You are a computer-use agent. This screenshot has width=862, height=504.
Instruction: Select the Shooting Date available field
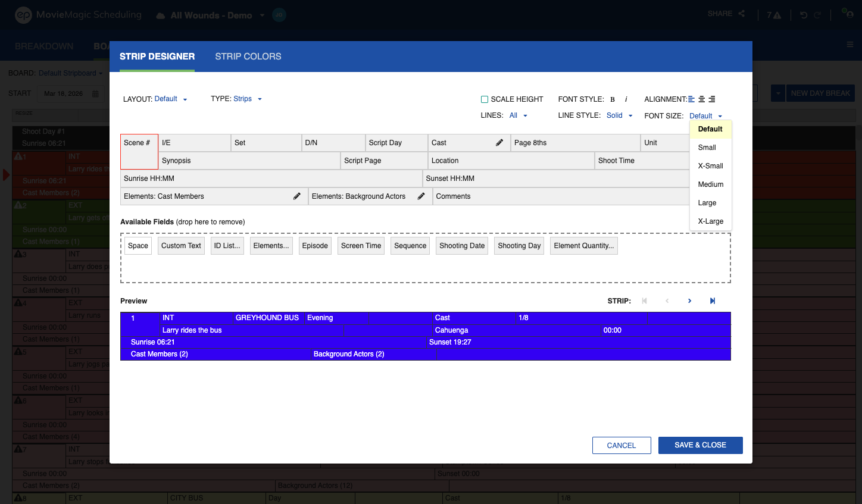[x=462, y=246]
